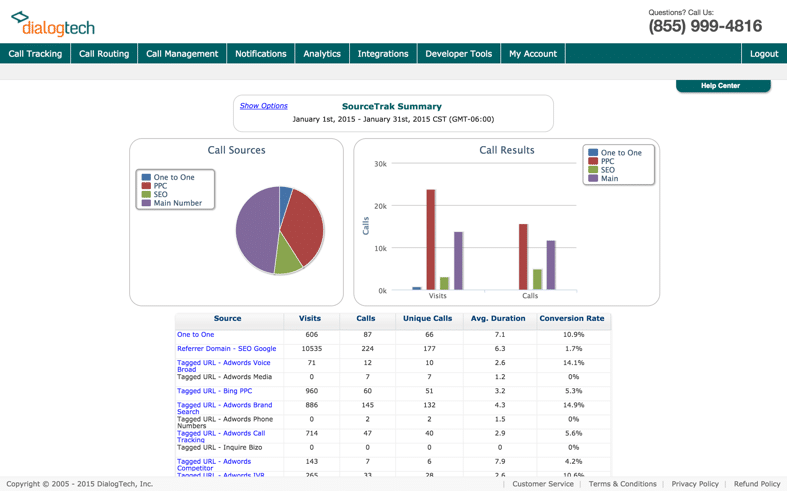
Task: Click the One to One source link
Action: click(195, 334)
